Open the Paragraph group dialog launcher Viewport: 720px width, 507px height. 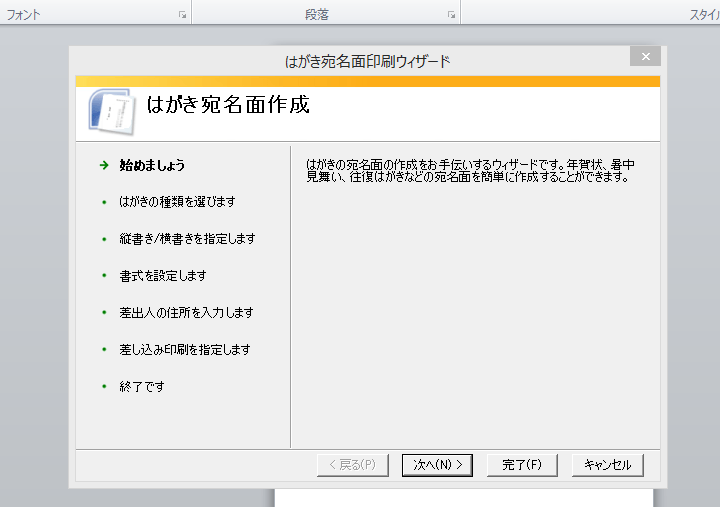tap(451, 15)
